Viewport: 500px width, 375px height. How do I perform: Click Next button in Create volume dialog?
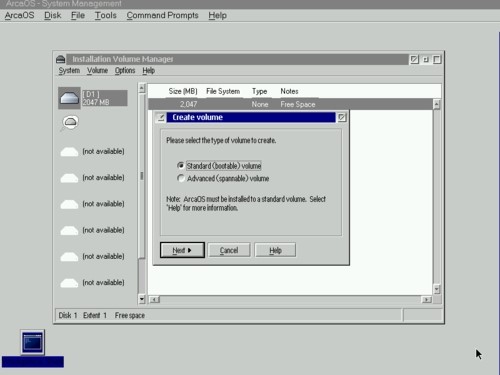coord(182,250)
